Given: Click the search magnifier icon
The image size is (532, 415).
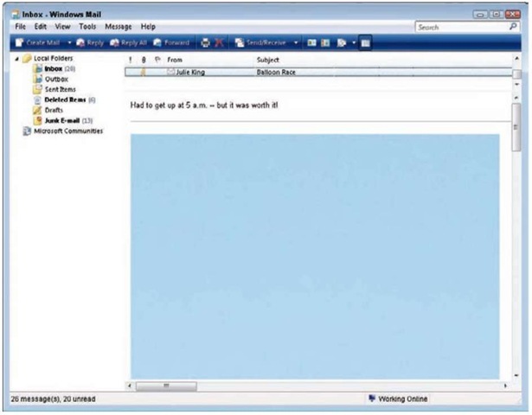Looking at the screenshot, I should click(513, 27).
